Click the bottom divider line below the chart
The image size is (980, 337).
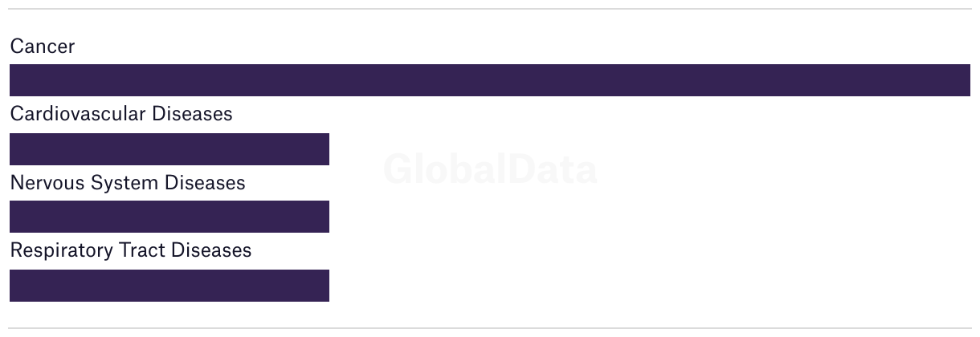(x=490, y=328)
